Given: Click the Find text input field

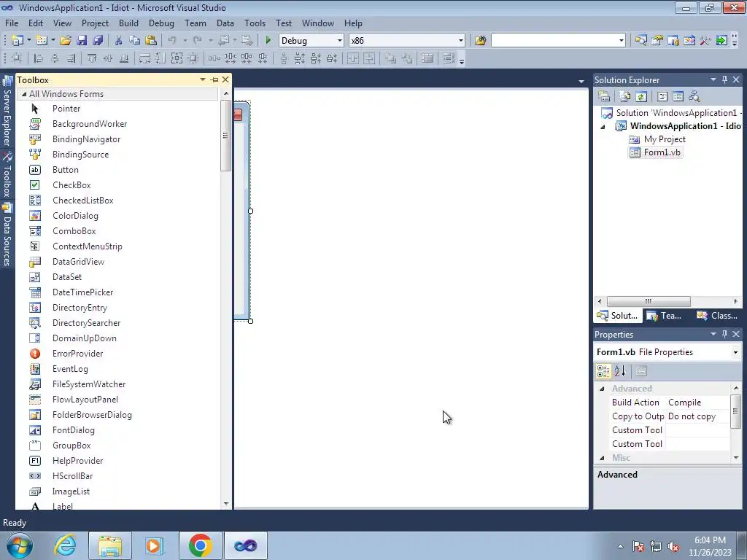Looking at the screenshot, I should click(554, 41).
